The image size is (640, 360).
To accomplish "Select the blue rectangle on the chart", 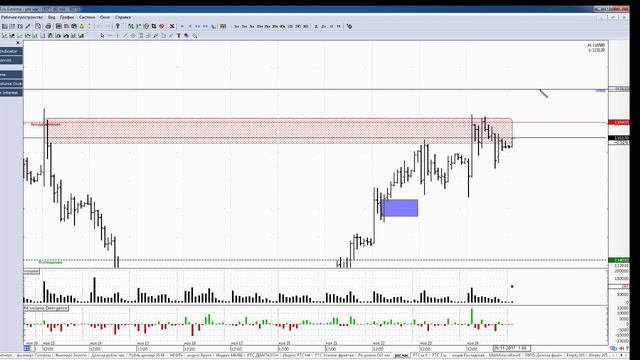I will pyautogui.click(x=400, y=208).
